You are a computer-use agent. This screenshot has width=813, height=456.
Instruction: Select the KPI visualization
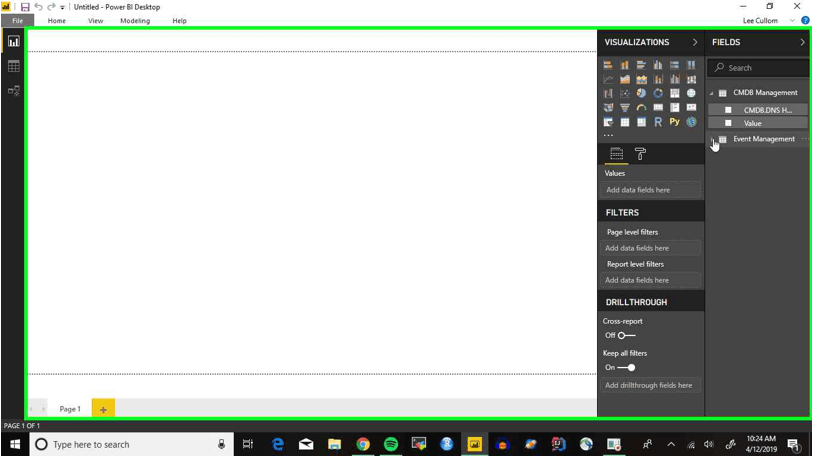pos(691,107)
